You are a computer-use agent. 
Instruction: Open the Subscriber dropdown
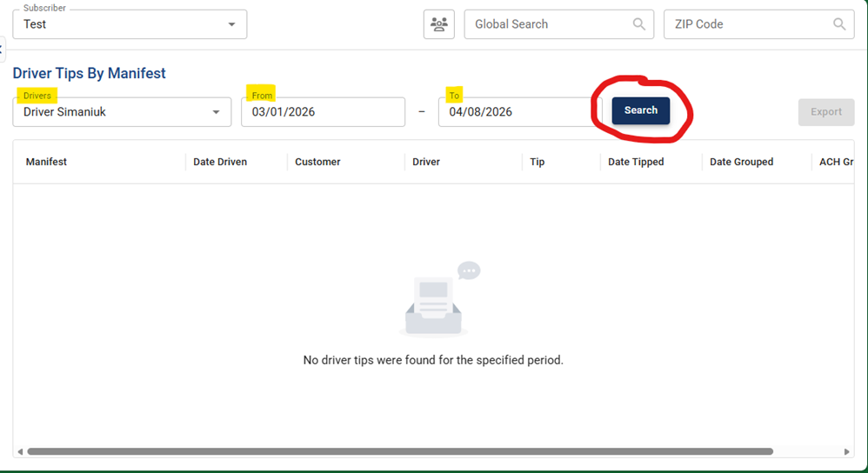(231, 24)
